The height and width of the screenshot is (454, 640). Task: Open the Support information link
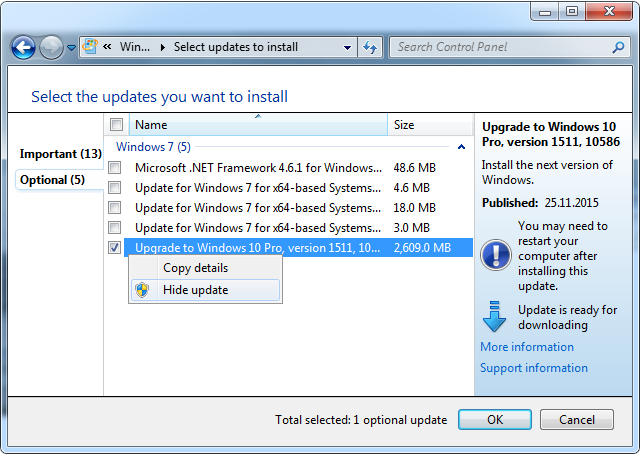(534, 368)
